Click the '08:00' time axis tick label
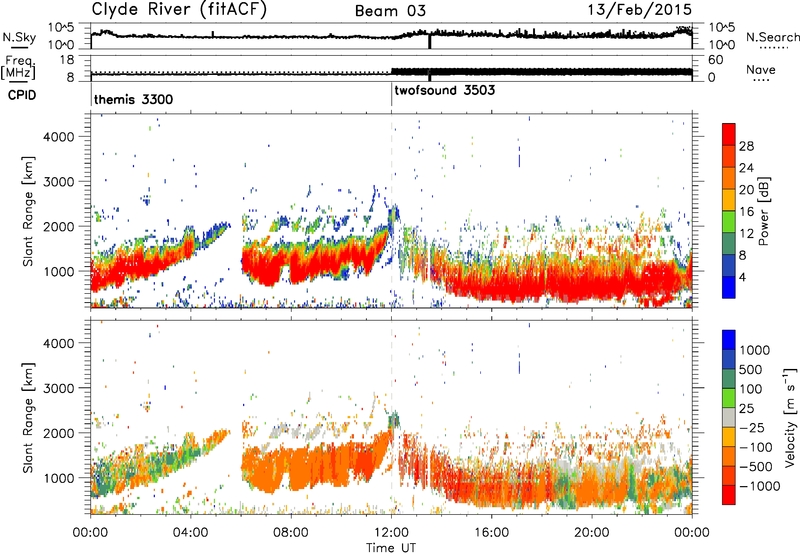The height and width of the screenshot is (554, 800). point(291,533)
